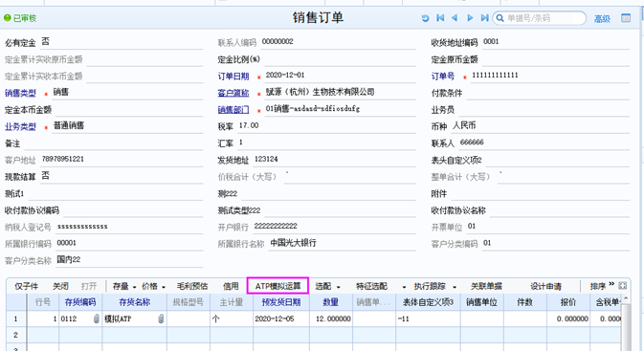Click the 设计申请 toolbar button
The width and height of the screenshot is (644, 351).
[545, 286]
